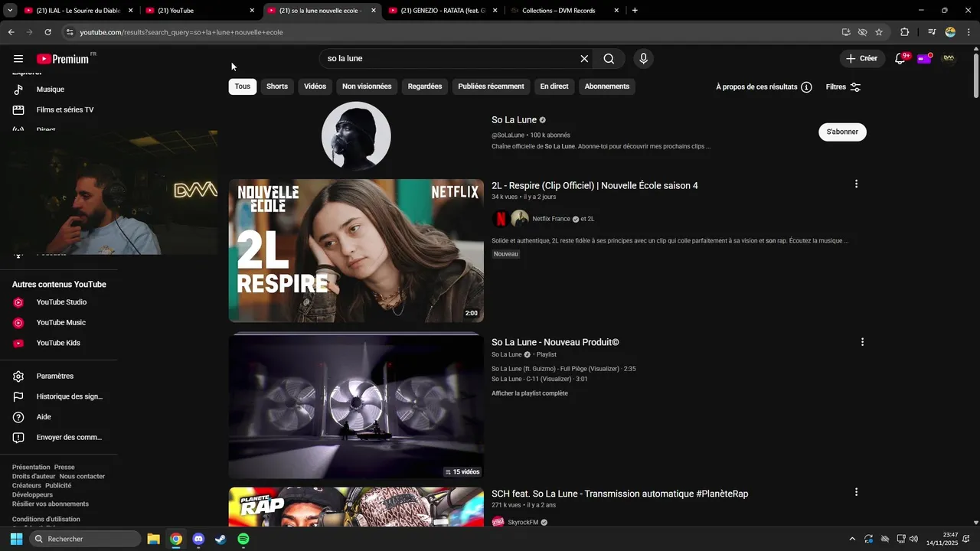Open the DVM channel avatar menu

coord(949,58)
